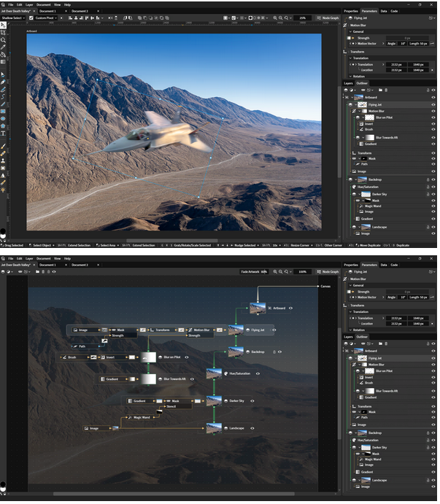Select the Ellipse shape tool
Screen dimensions: 440x504
3,118
